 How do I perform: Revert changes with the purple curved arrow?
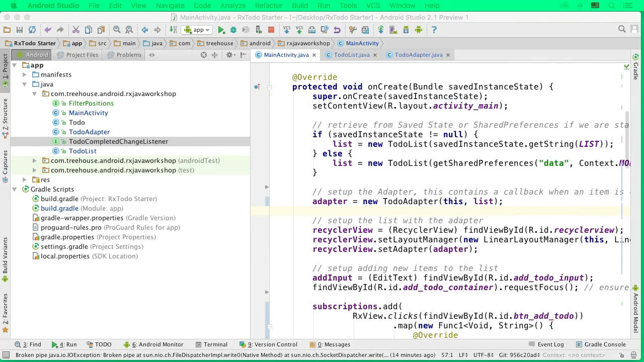click(337, 30)
